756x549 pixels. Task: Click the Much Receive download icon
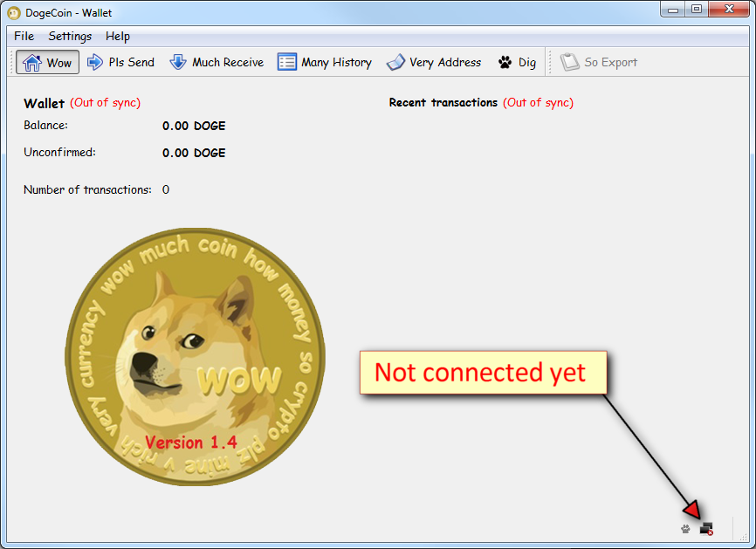178,62
